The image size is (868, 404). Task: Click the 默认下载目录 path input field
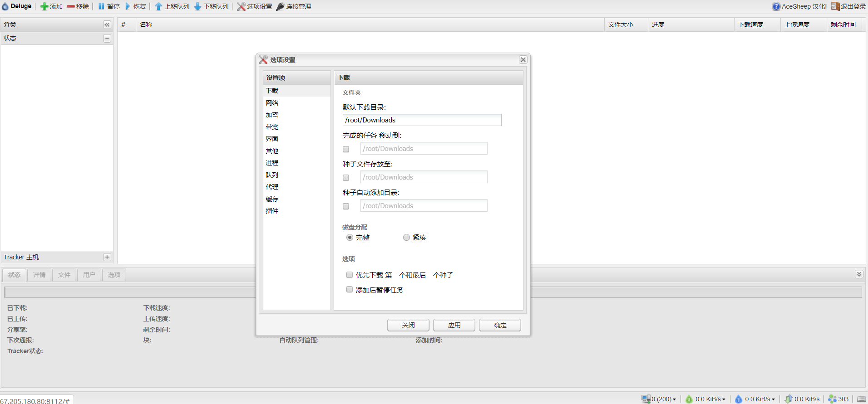422,120
